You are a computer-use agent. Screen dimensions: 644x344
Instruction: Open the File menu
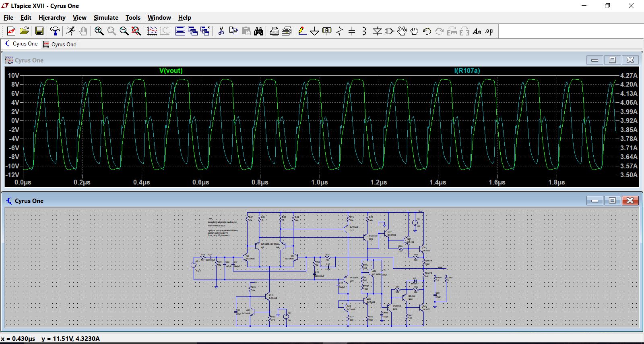pyautogui.click(x=8, y=18)
